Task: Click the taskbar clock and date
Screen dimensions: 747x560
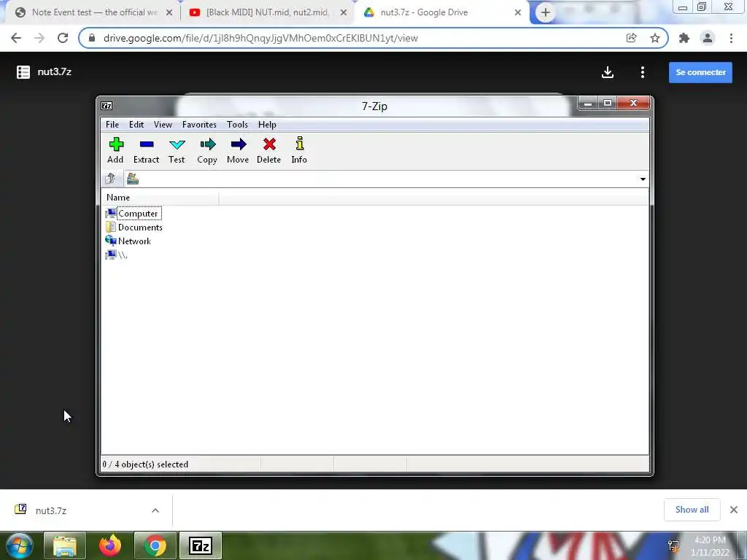Action: (x=711, y=546)
